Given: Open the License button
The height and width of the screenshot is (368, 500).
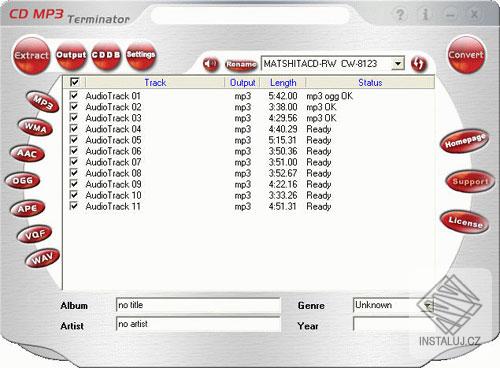Looking at the screenshot, I should coord(465,221).
